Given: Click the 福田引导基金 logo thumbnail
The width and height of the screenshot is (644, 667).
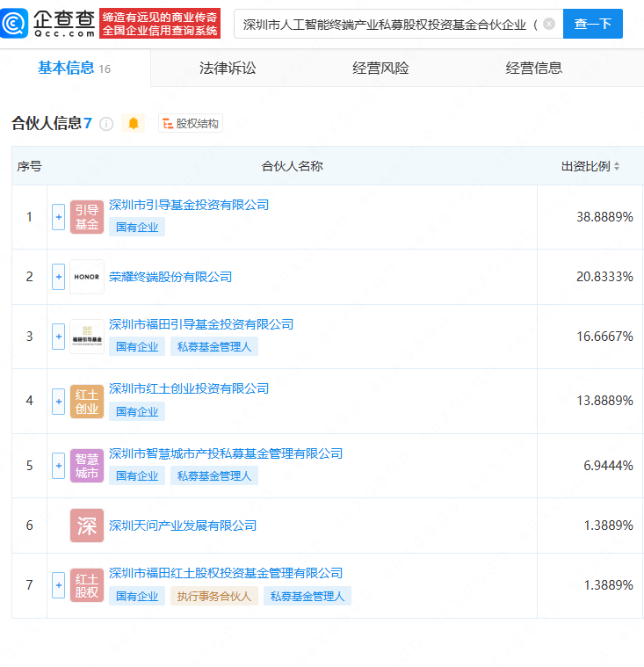Looking at the screenshot, I should point(87,337).
